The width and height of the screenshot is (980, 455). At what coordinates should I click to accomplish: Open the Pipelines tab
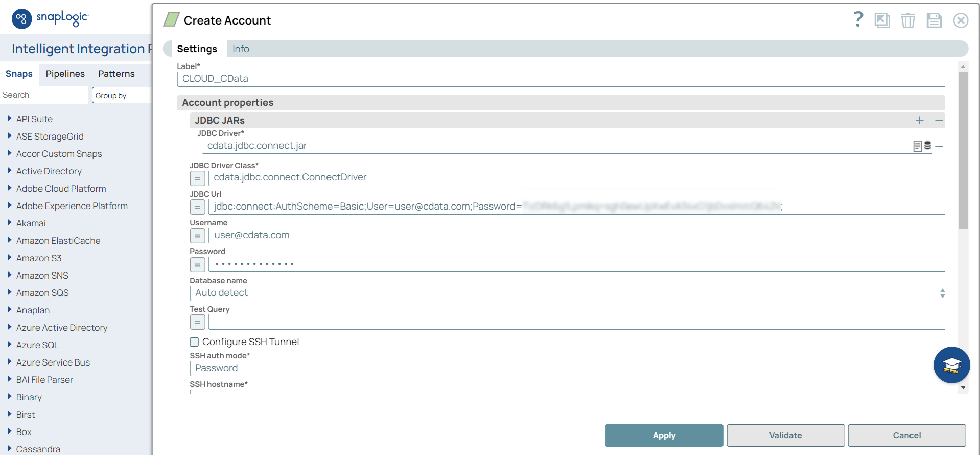point(65,74)
